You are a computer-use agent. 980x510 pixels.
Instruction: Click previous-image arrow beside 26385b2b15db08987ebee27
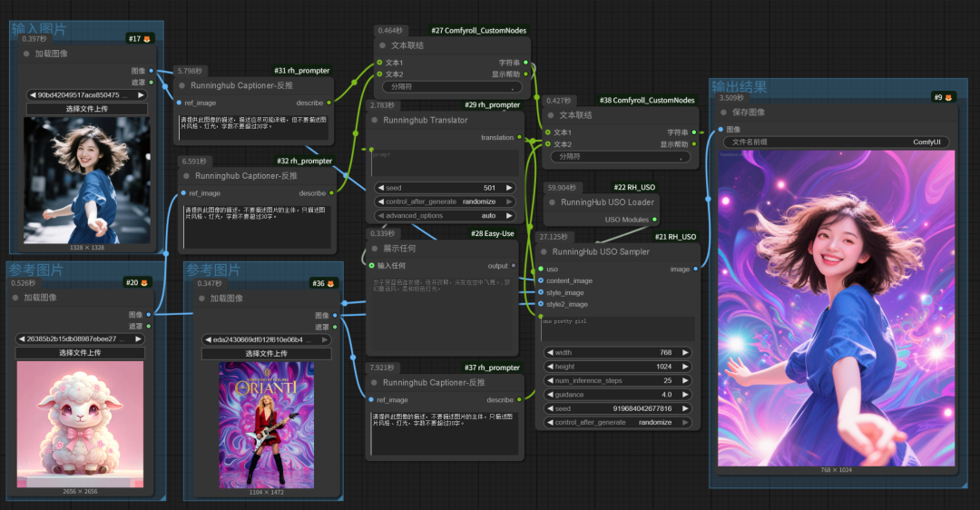pos(21,338)
